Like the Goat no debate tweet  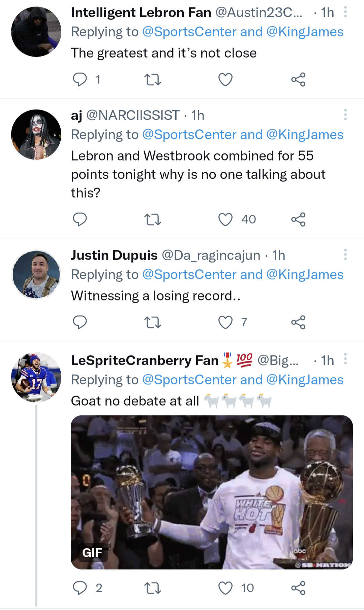coord(225,588)
